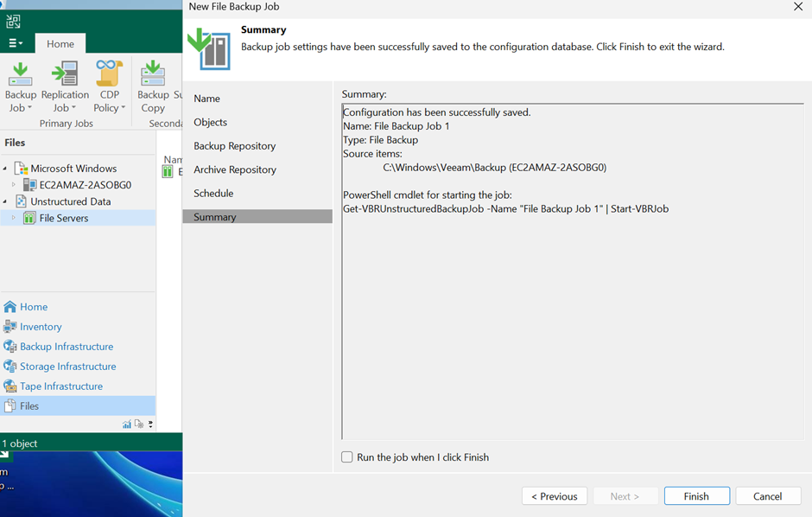The width and height of the screenshot is (812, 517).
Task: Click the PowerShell cmdlet Get-VBRUnstructuredBackupJob line
Action: click(506, 208)
